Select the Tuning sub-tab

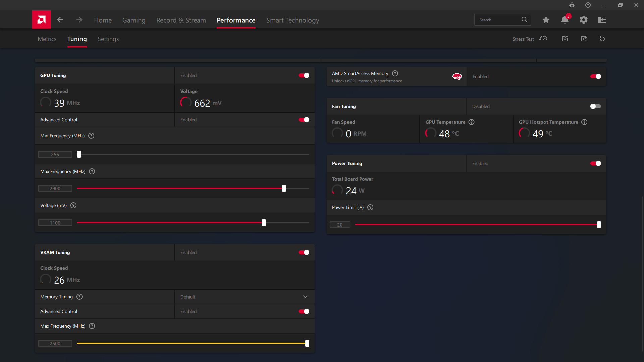coord(77,39)
